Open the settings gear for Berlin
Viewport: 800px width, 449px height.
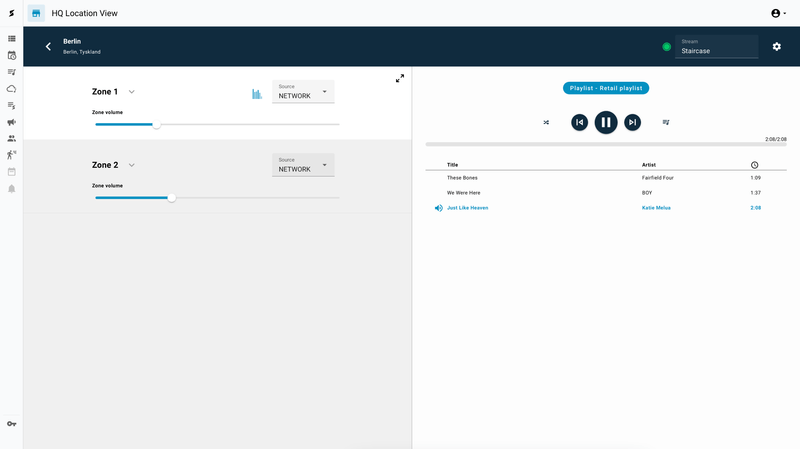[x=777, y=46]
